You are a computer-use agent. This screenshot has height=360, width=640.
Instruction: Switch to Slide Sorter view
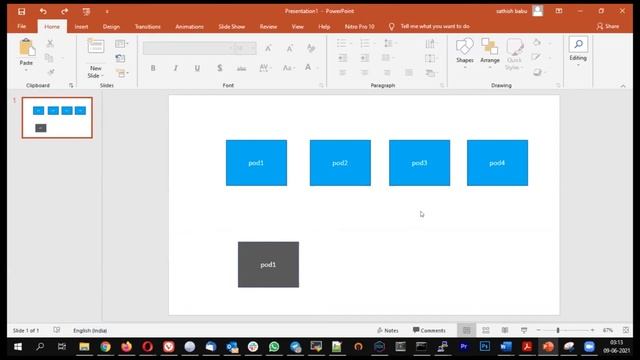coord(486,330)
